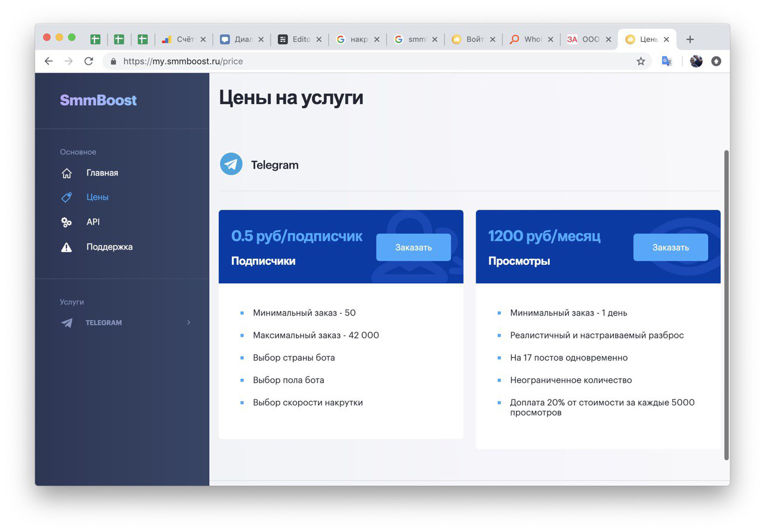Click the Доплата 20% от стоимости line
Image resolution: width=765 pixels, height=532 pixels.
pos(602,407)
